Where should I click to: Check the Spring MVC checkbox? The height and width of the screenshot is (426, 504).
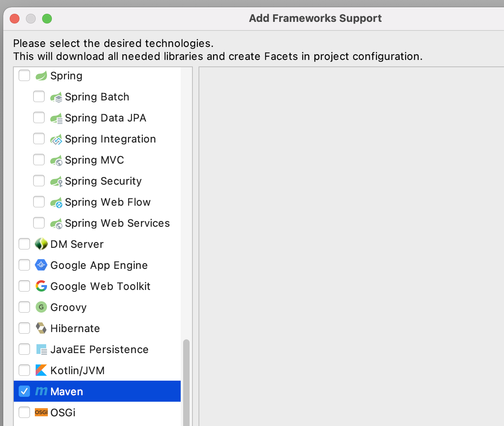point(39,160)
